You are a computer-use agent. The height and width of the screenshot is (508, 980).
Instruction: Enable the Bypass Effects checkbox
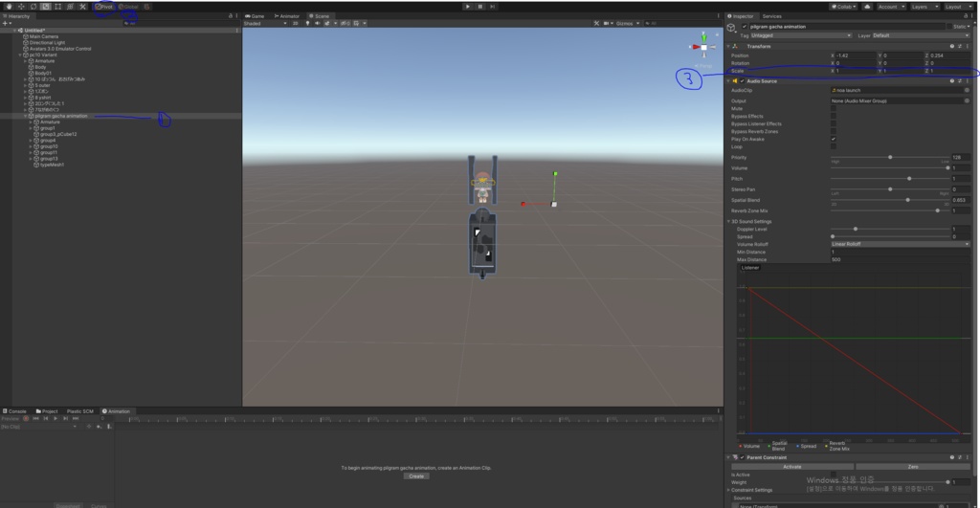pyautogui.click(x=834, y=116)
